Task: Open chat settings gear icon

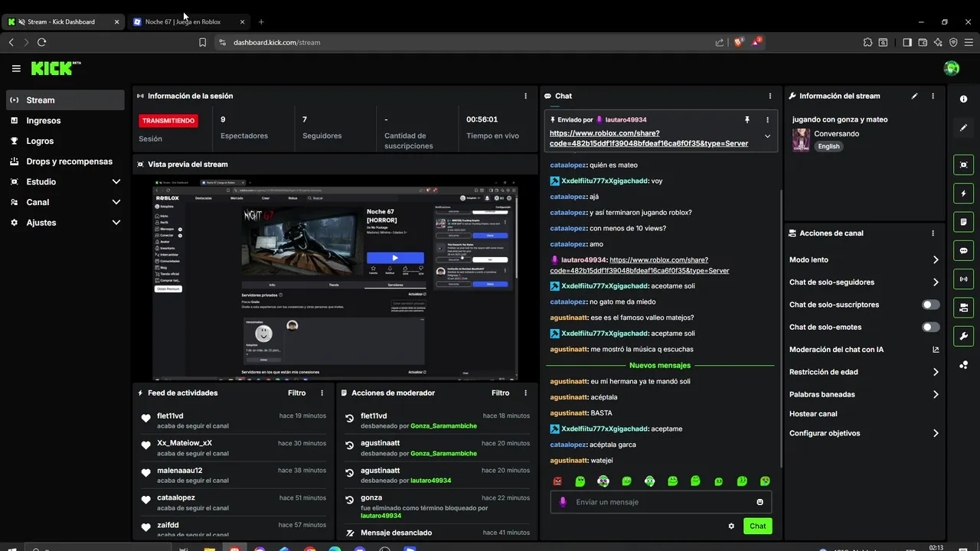Action: click(x=731, y=526)
